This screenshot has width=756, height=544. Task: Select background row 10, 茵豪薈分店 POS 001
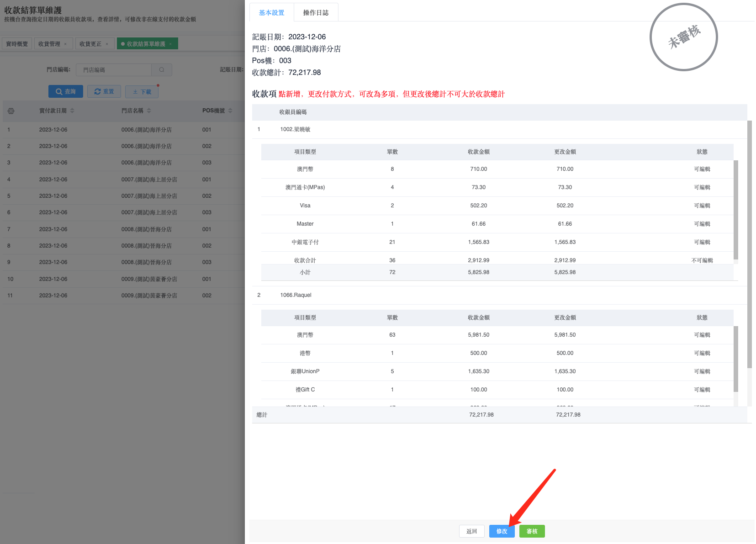pyautogui.click(x=124, y=279)
